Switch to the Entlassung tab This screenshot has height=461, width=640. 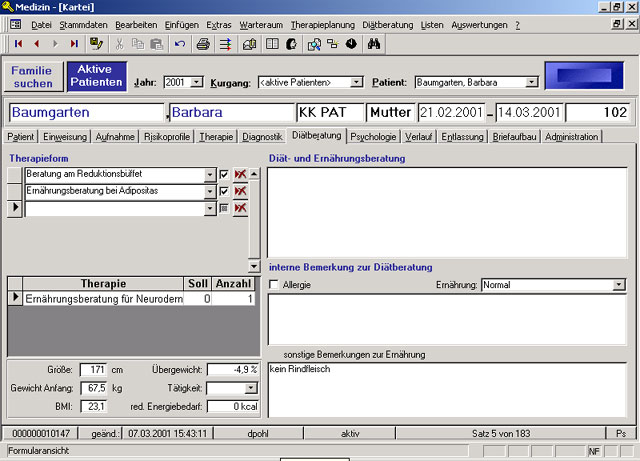coord(462,137)
